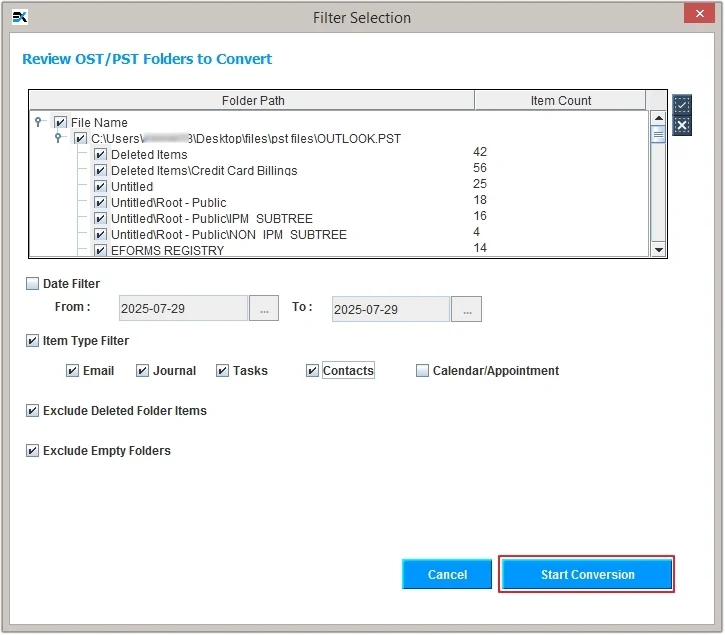Screen dimensions: 725x635
Task: Uncheck the OUTLOOK.PST file checkbox
Action: (x=80, y=138)
